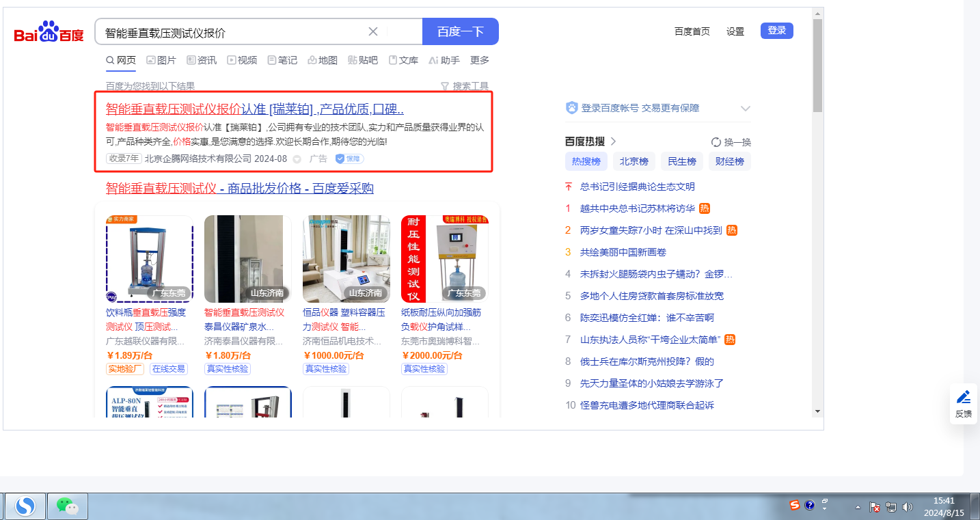Click the arrow next to 百度热搜 heading
This screenshot has width=980, height=520.
pyautogui.click(x=613, y=141)
